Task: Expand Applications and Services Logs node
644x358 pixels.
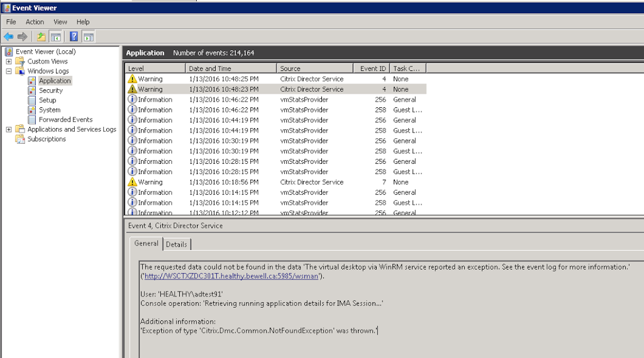Action: (x=9, y=129)
